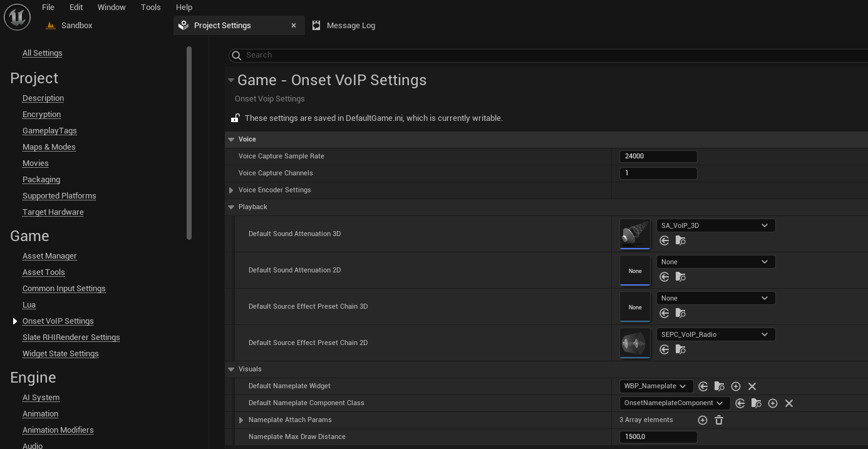Open the WBP_Nameplate class dropdown
The height and width of the screenshot is (449, 868).
656,386
